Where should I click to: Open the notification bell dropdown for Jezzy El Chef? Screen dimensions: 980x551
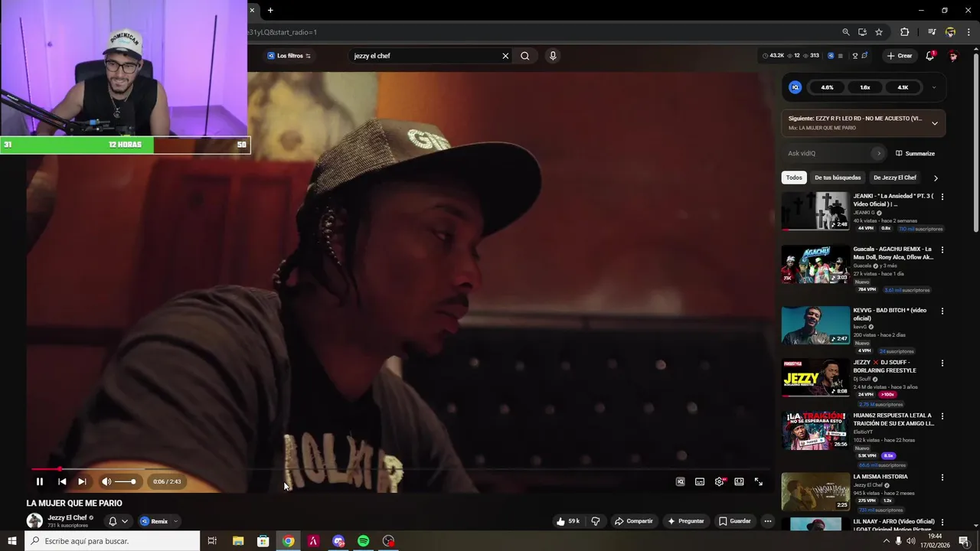(117, 521)
